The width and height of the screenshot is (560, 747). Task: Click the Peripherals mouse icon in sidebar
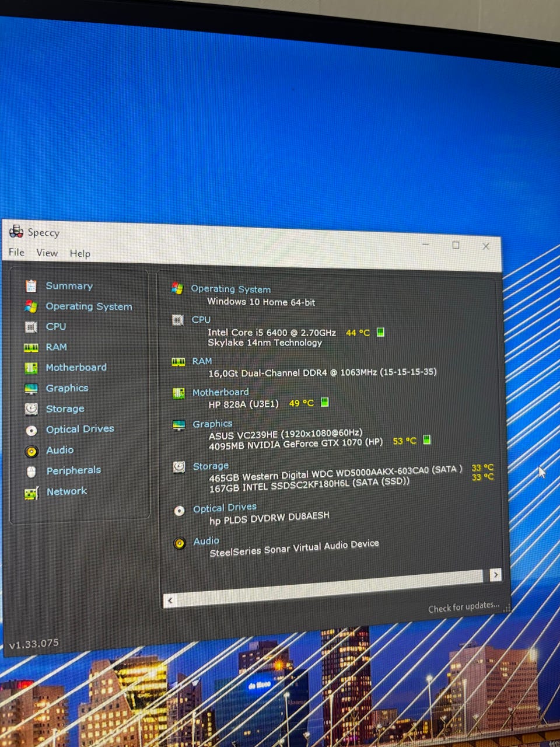click(32, 472)
